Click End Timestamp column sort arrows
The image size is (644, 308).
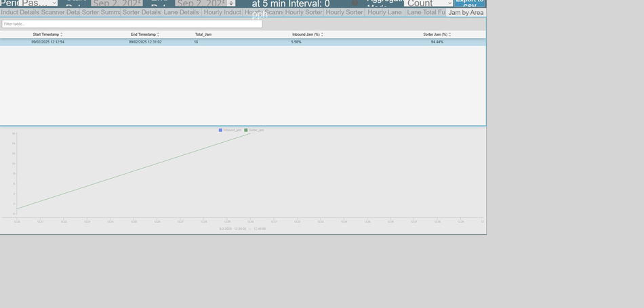pyautogui.click(x=158, y=35)
